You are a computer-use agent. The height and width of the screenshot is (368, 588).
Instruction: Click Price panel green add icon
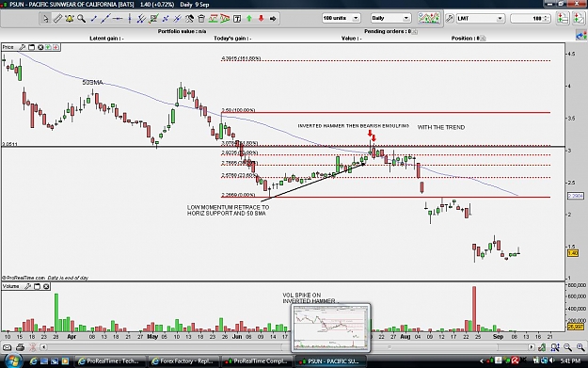click(48, 47)
